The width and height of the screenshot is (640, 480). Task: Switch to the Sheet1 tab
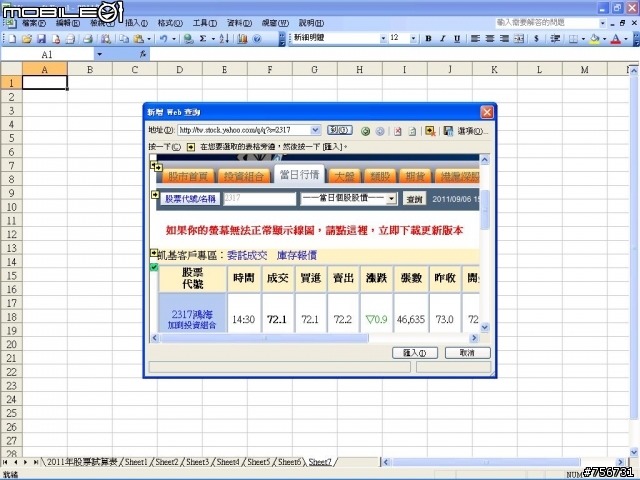[136, 462]
